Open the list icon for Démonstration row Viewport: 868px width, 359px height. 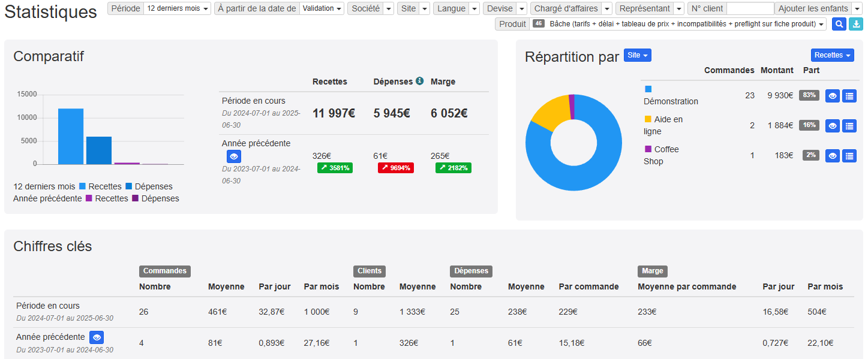pyautogui.click(x=849, y=96)
